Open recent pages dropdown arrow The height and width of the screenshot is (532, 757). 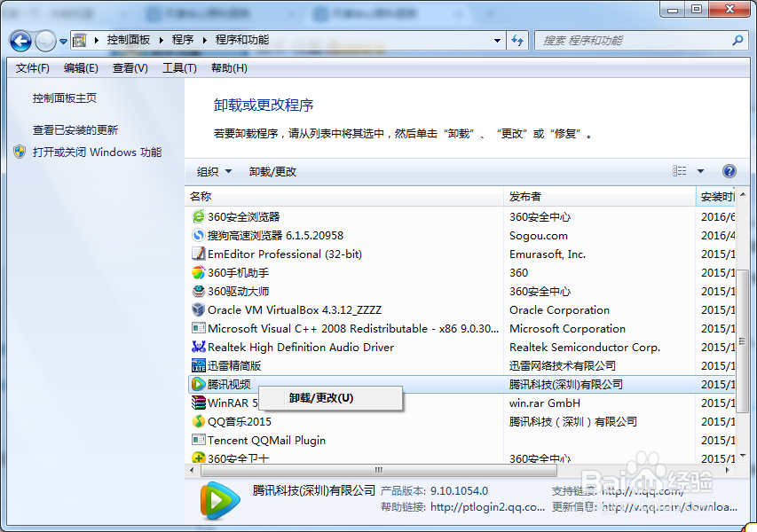point(63,42)
